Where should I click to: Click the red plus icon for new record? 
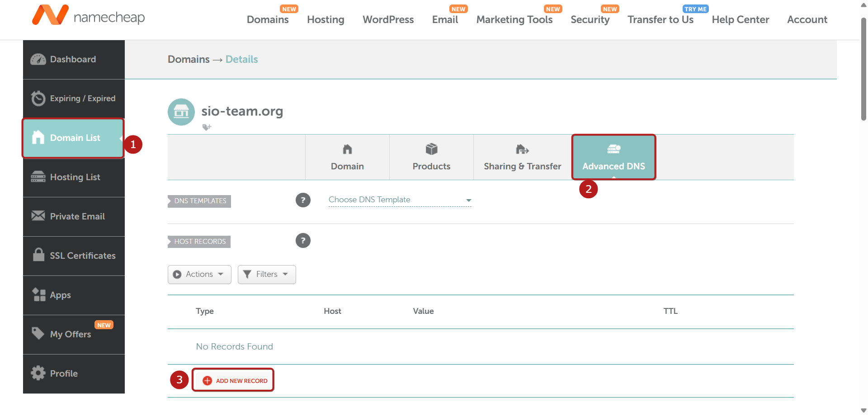(207, 381)
